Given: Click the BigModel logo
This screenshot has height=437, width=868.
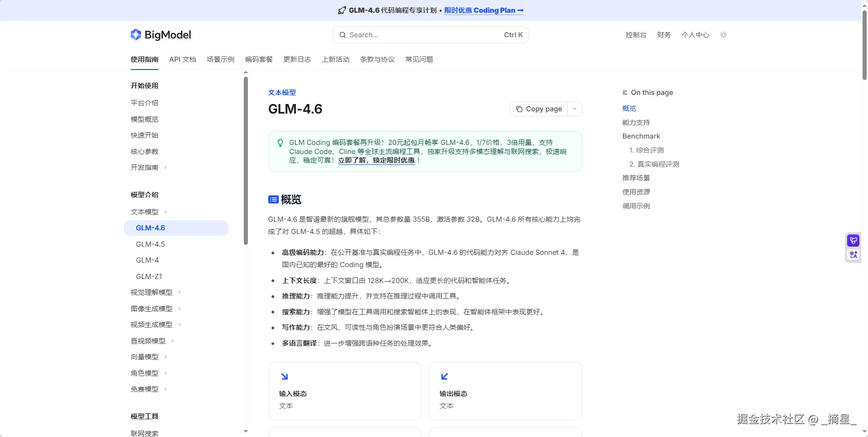Looking at the screenshot, I should point(161,35).
